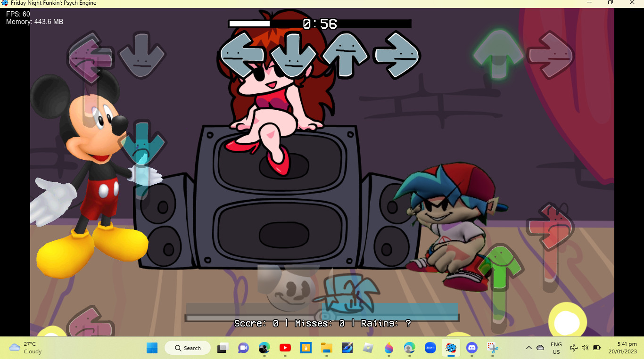Open the Windows Start menu

pyautogui.click(x=152, y=348)
